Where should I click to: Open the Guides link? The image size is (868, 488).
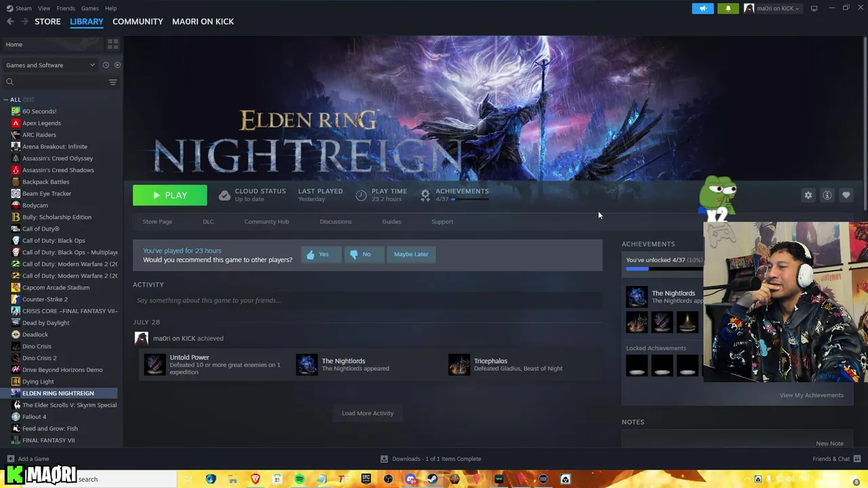[391, 222]
